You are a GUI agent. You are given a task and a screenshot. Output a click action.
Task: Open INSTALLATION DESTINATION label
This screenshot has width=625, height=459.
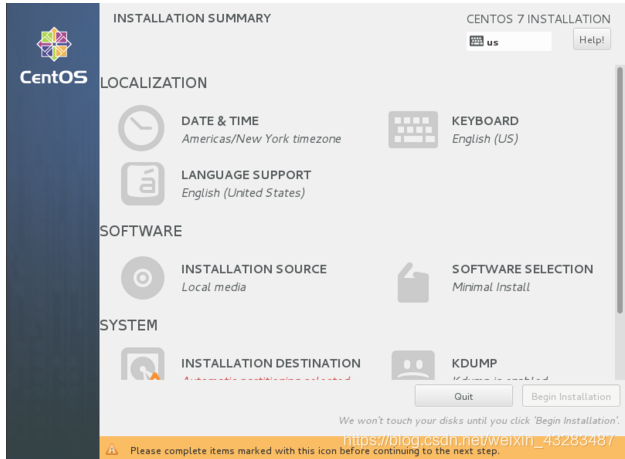pos(271,363)
